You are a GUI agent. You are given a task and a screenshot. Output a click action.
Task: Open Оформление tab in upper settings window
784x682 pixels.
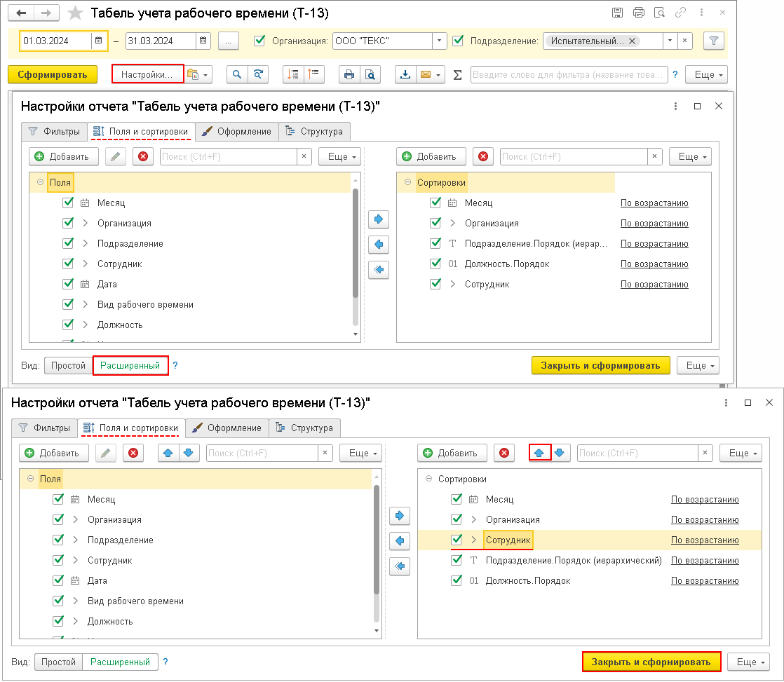click(236, 131)
